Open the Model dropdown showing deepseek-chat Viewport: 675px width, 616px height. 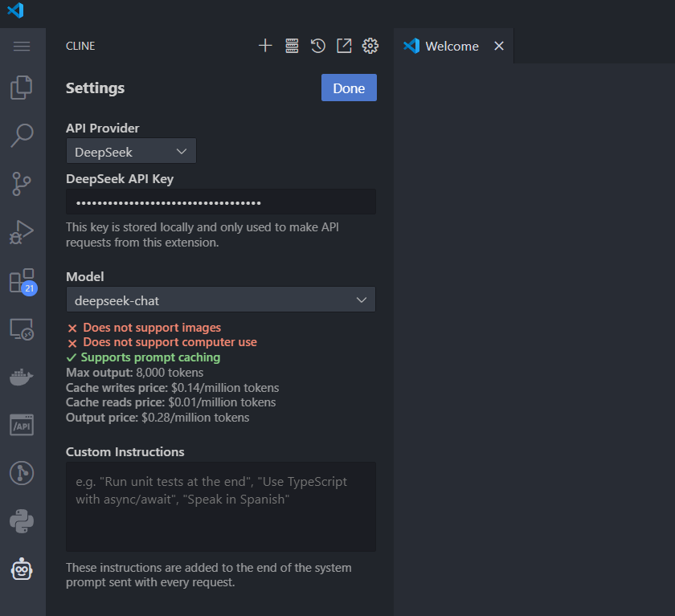[x=221, y=300]
